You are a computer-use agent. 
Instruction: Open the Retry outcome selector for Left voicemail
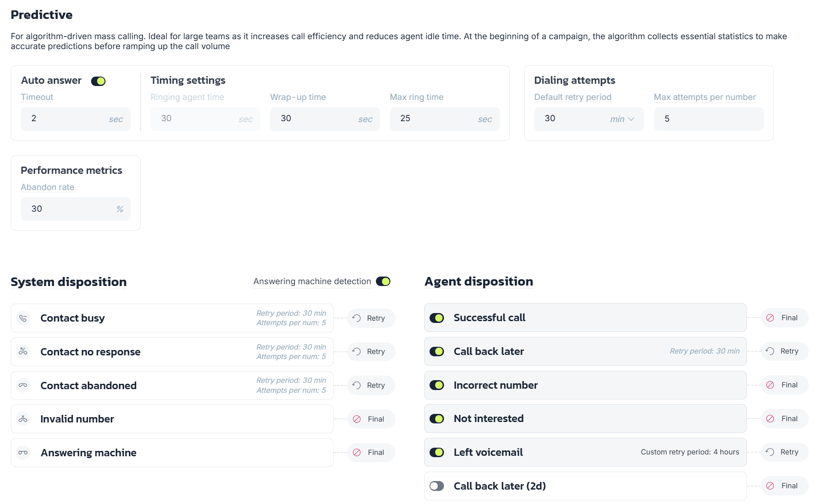coord(784,452)
